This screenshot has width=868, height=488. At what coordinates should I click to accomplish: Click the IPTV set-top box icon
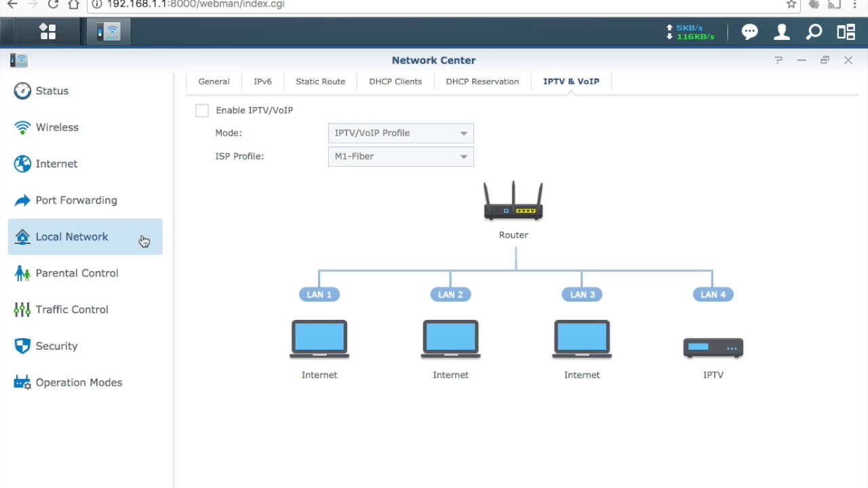(x=713, y=348)
